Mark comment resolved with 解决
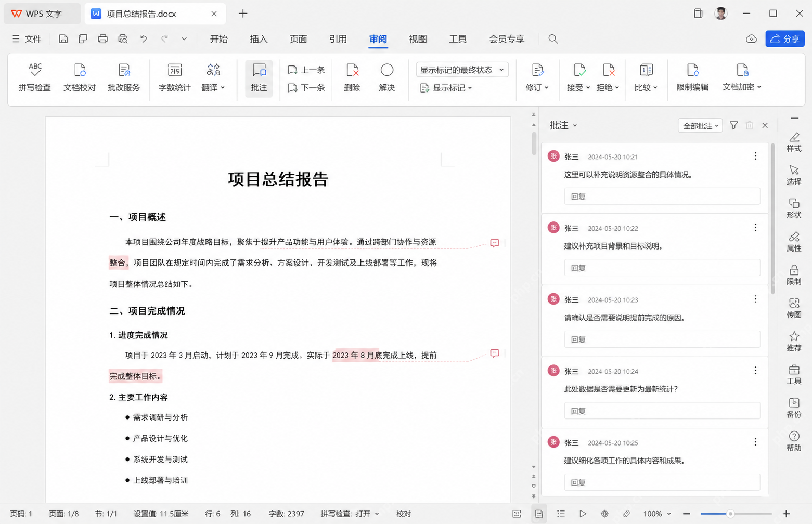The height and width of the screenshot is (524, 812). (x=387, y=77)
